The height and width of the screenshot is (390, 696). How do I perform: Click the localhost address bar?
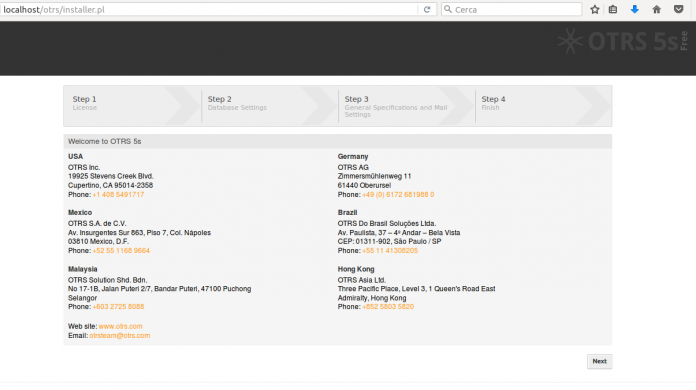point(209,9)
